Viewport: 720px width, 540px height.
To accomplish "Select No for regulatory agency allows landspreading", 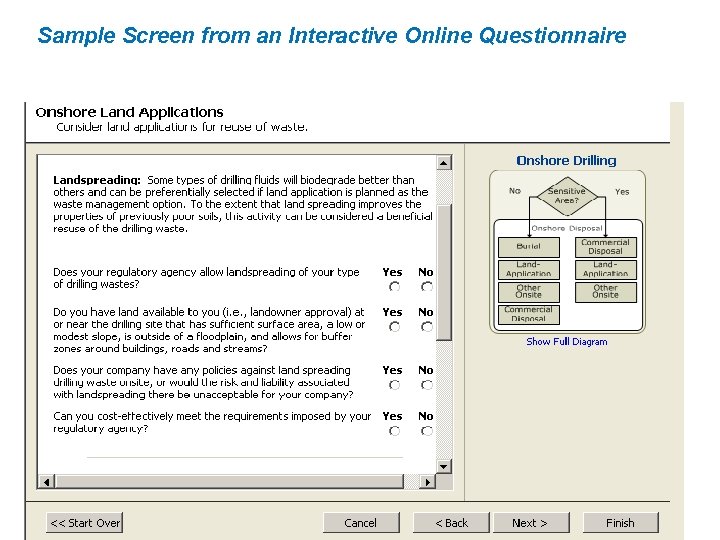I will tap(427, 287).
